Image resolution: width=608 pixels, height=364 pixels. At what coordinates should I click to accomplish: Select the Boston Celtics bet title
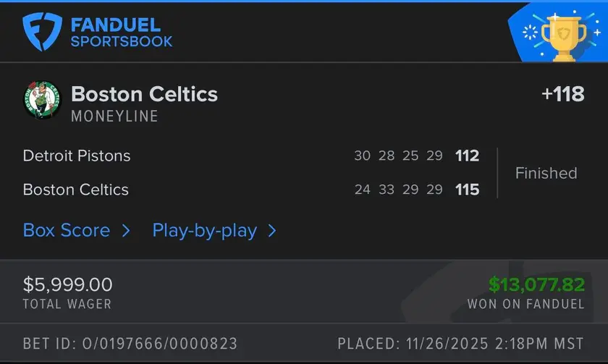point(144,94)
